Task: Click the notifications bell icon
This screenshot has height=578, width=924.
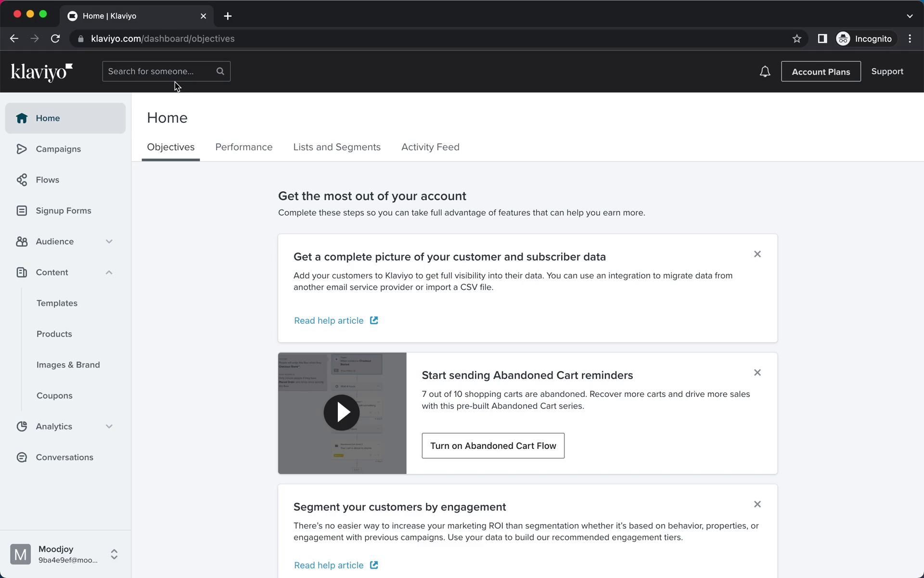Action: point(765,72)
